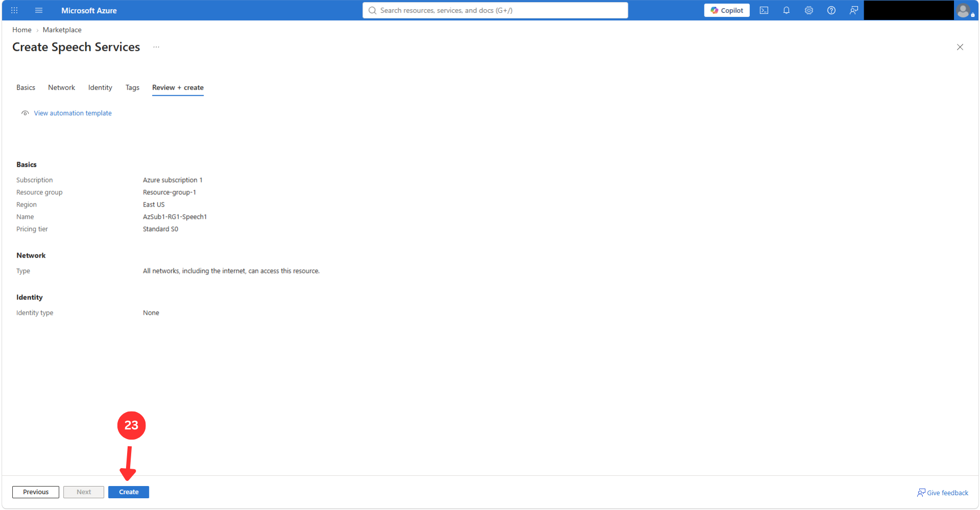The height and width of the screenshot is (510, 980).
Task: Open the help question mark menu
Action: tap(831, 10)
